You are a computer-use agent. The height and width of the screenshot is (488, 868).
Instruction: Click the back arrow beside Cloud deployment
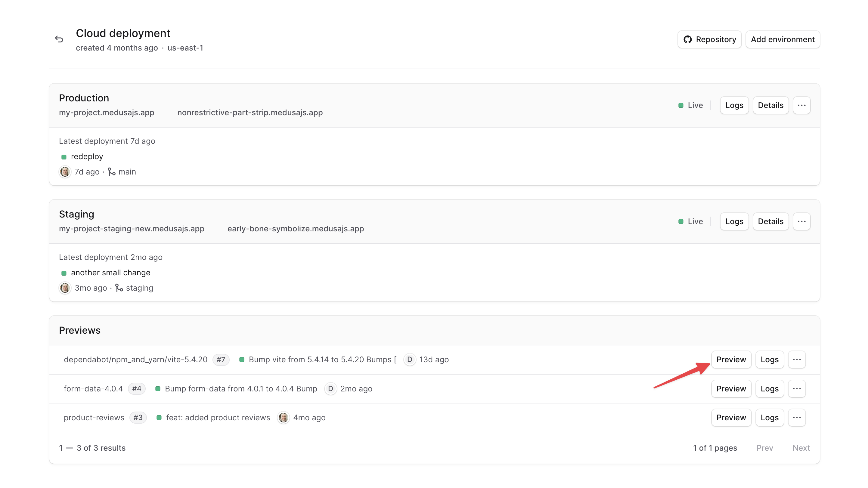[x=59, y=39]
